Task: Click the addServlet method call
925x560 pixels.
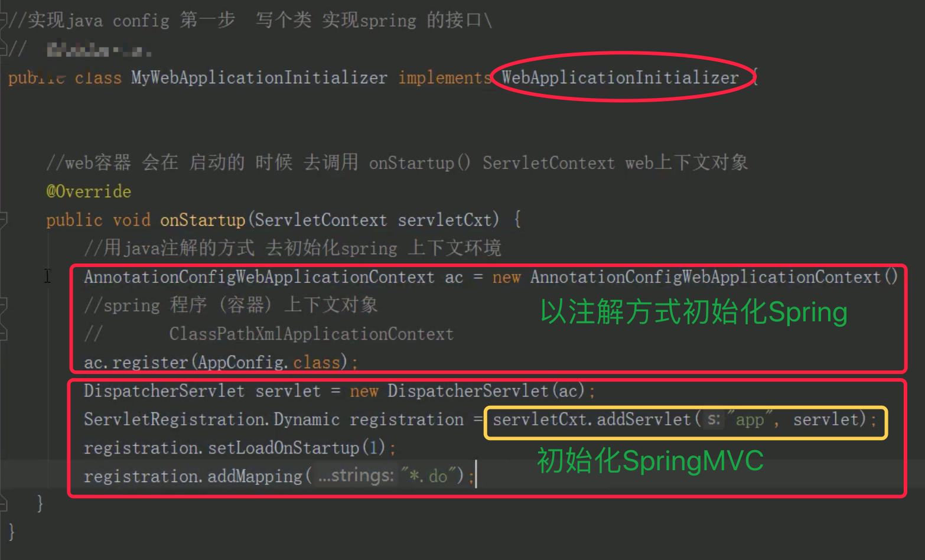Action: coord(644,419)
